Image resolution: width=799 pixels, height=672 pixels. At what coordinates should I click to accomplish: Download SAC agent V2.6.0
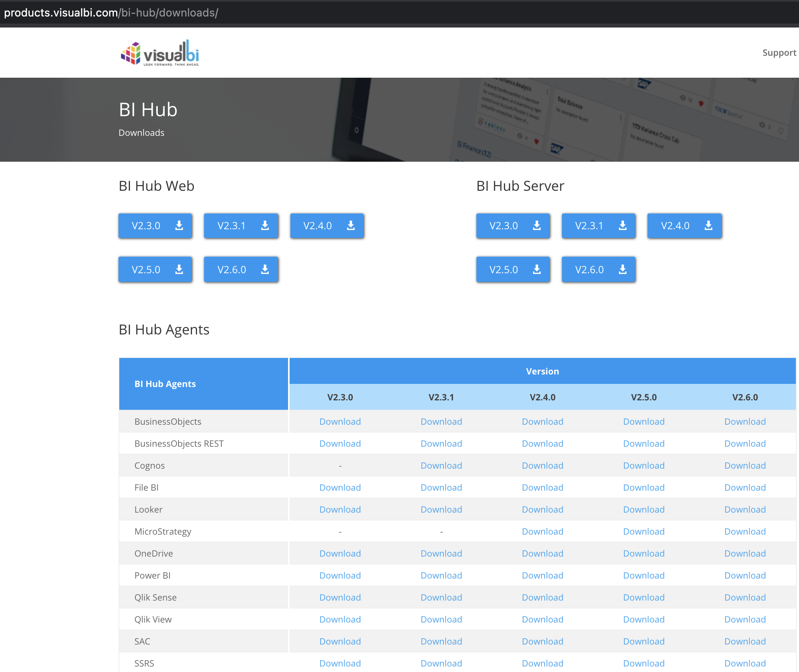pos(745,641)
